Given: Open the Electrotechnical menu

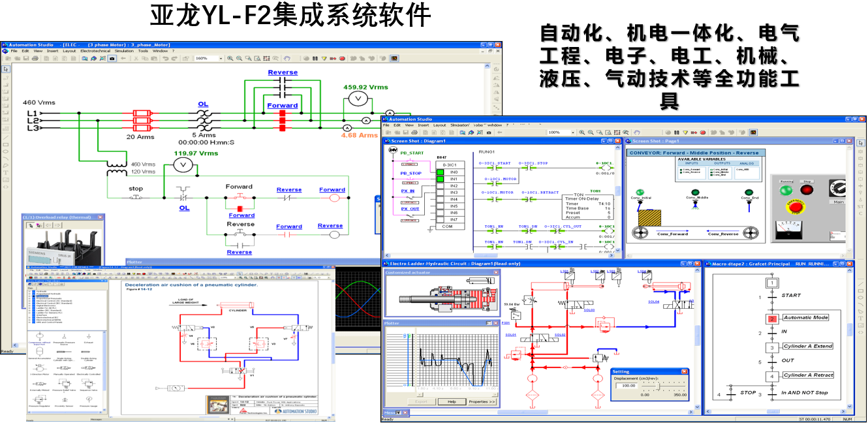Looking at the screenshot, I should click(x=95, y=51).
